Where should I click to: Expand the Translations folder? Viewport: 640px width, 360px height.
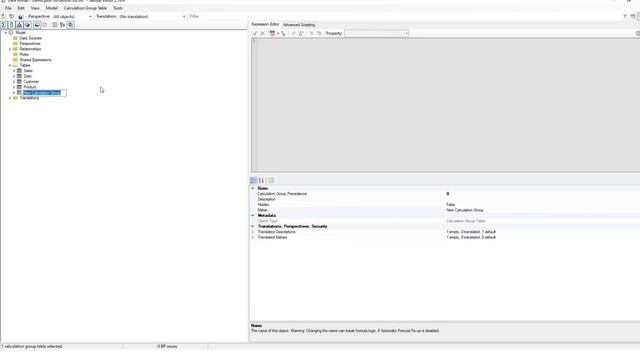pos(10,98)
